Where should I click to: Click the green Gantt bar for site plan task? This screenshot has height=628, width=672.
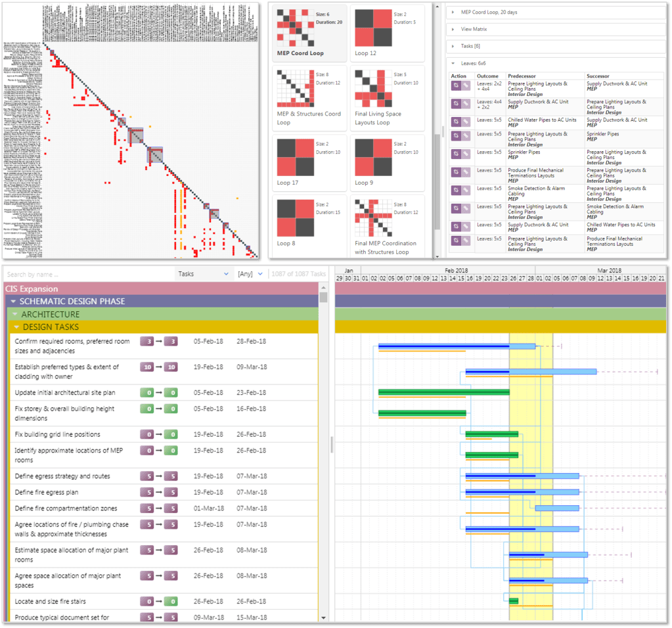[443, 392]
